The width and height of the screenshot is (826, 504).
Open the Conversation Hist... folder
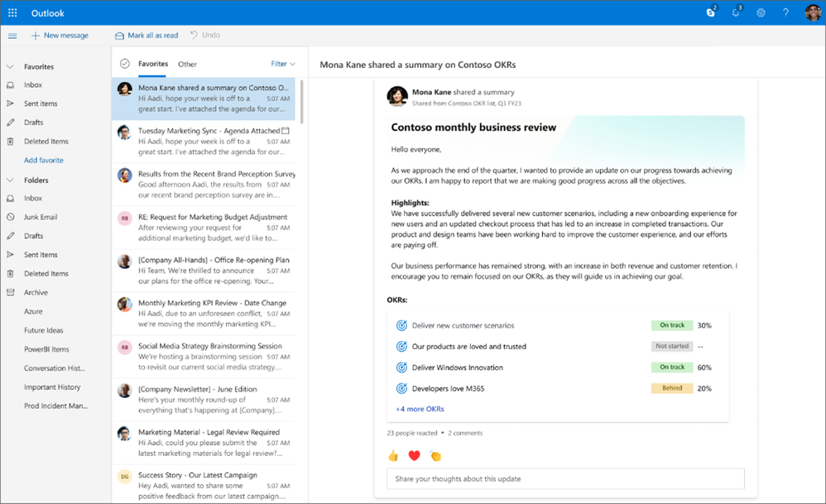(x=55, y=368)
